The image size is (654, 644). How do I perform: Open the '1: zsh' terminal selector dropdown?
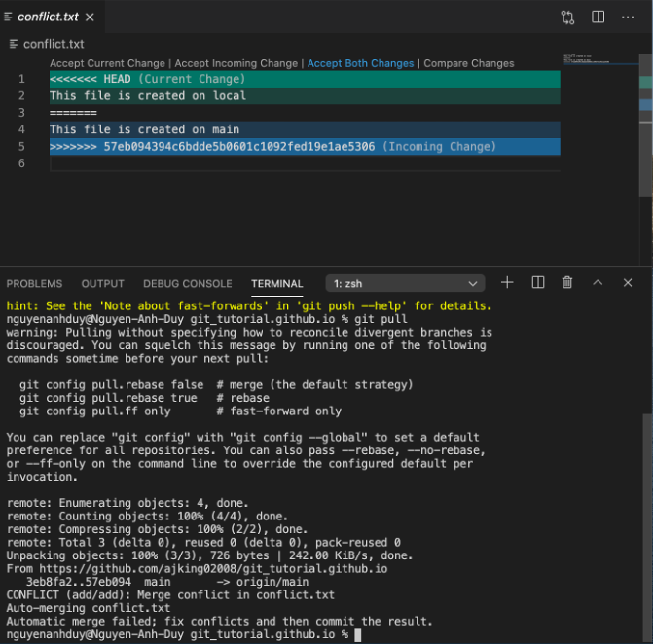point(404,283)
